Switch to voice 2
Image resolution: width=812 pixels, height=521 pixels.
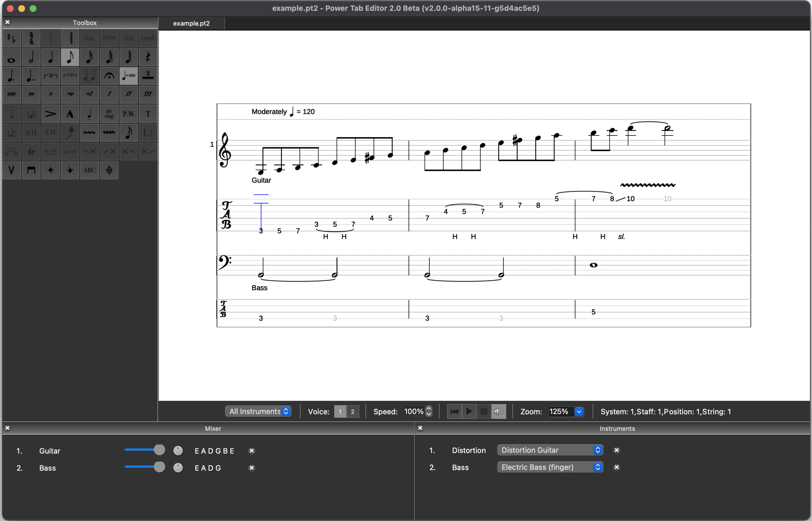coord(353,411)
